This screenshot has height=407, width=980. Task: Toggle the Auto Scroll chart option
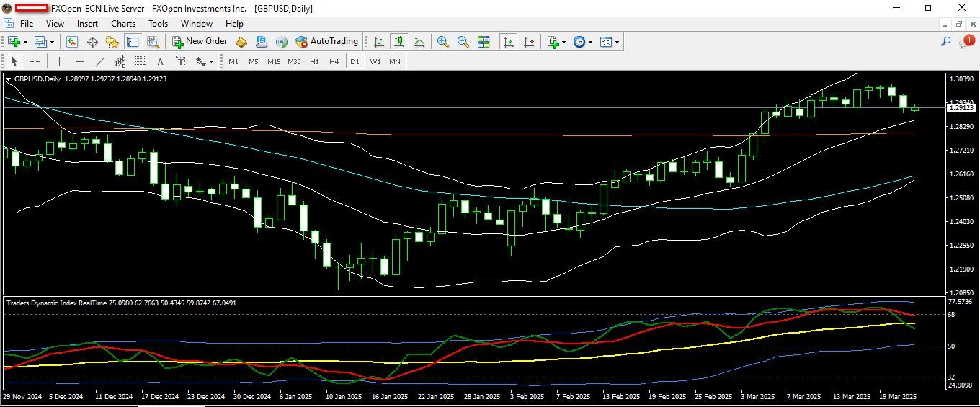[509, 42]
